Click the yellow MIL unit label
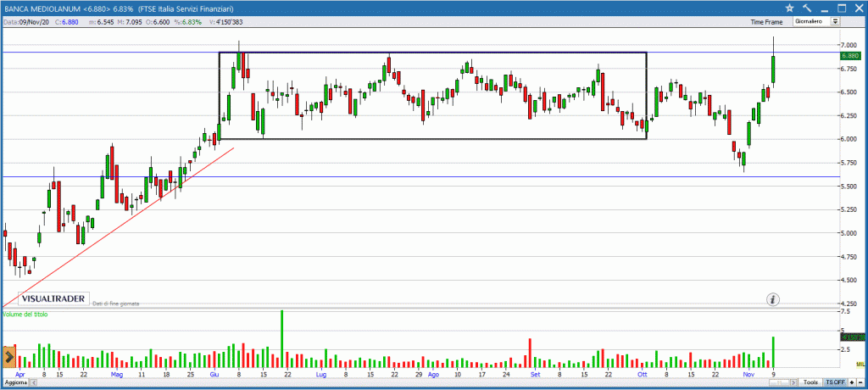This screenshot has width=868, height=390. (x=860, y=364)
